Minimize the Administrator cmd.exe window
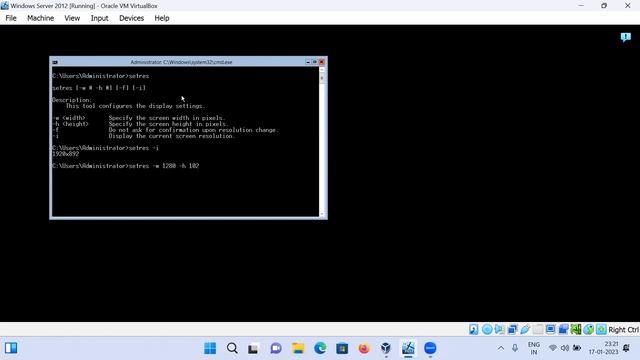This screenshot has height=360, width=640. tap(308, 62)
